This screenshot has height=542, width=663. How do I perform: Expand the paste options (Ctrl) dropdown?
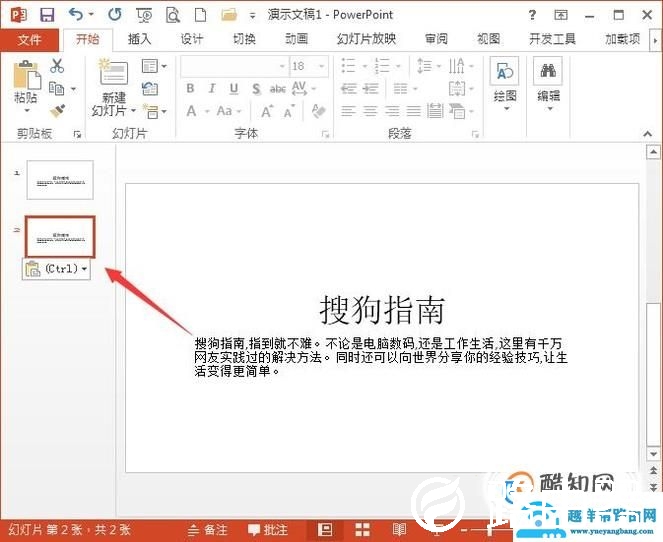(85, 269)
